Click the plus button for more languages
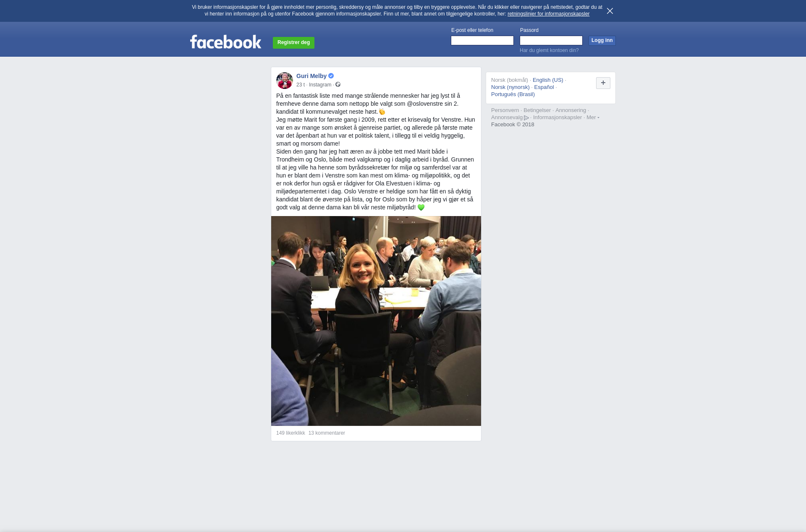806x532 pixels. 603,83
